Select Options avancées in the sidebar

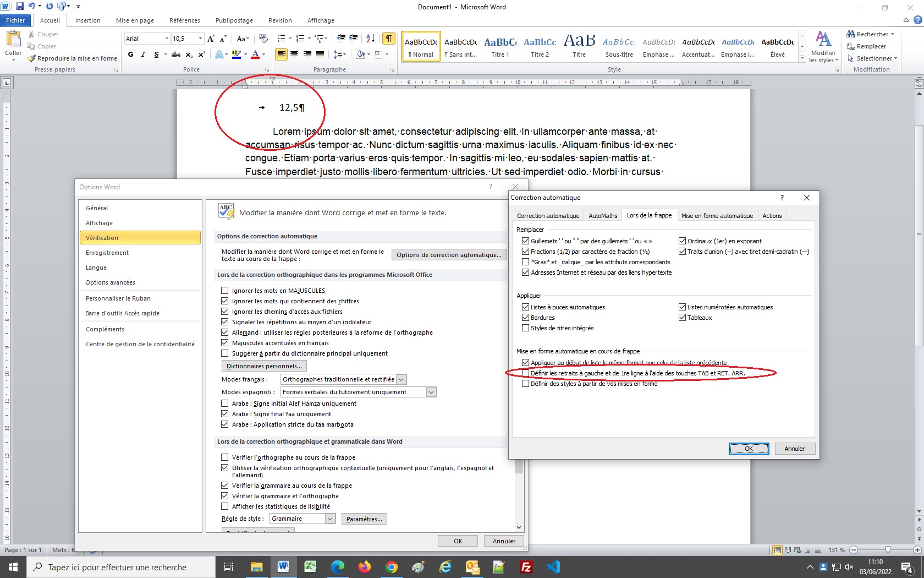click(111, 282)
